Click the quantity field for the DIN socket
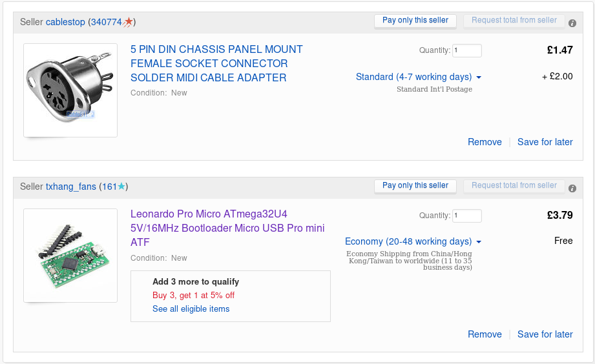 coord(466,50)
